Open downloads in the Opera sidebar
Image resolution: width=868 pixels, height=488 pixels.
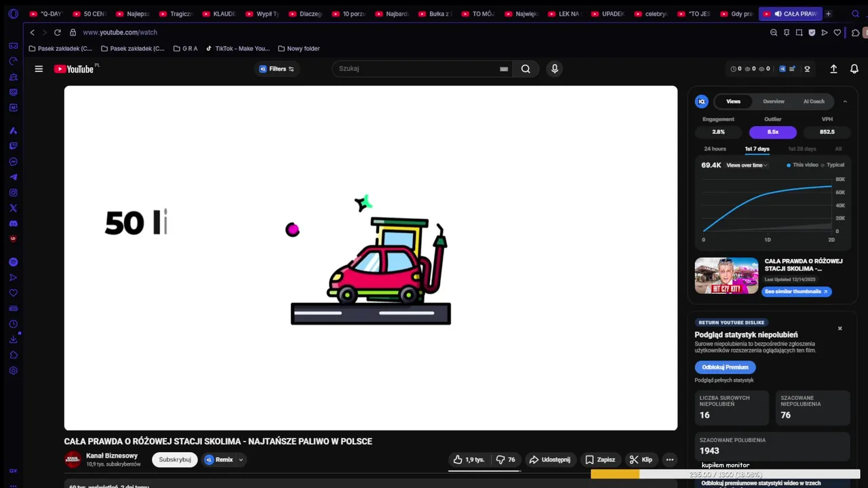coord(13,340)
